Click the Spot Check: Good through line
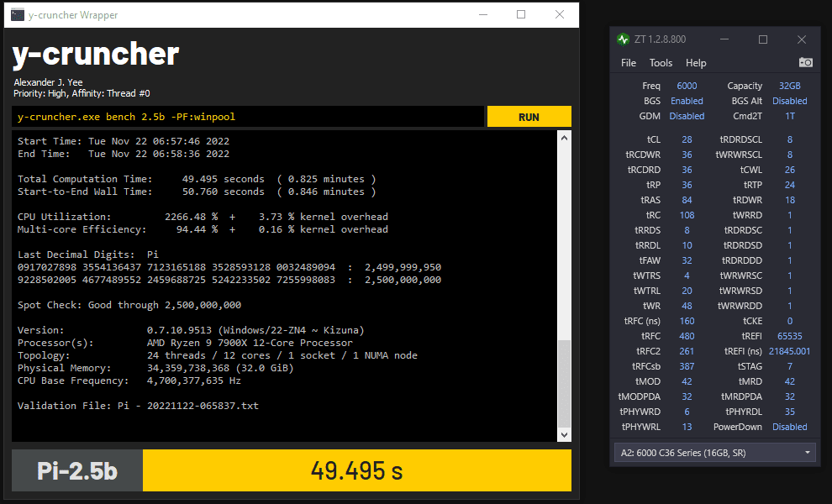 click(x=129, y=305)
